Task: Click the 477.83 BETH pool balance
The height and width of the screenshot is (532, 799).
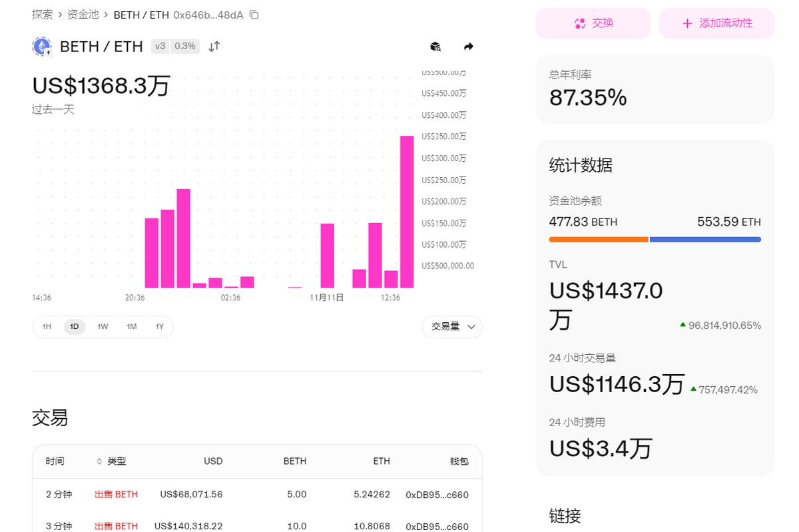Action: point(583,222)
